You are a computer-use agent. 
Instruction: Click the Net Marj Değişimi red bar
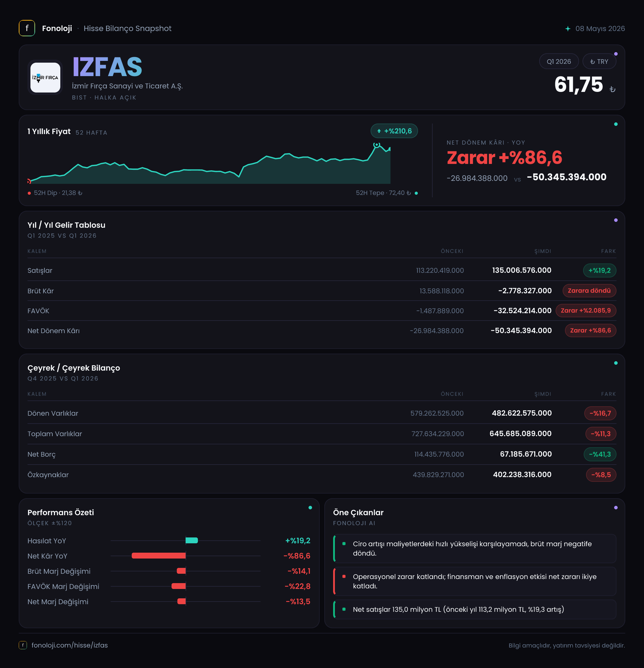pos(181,601)
